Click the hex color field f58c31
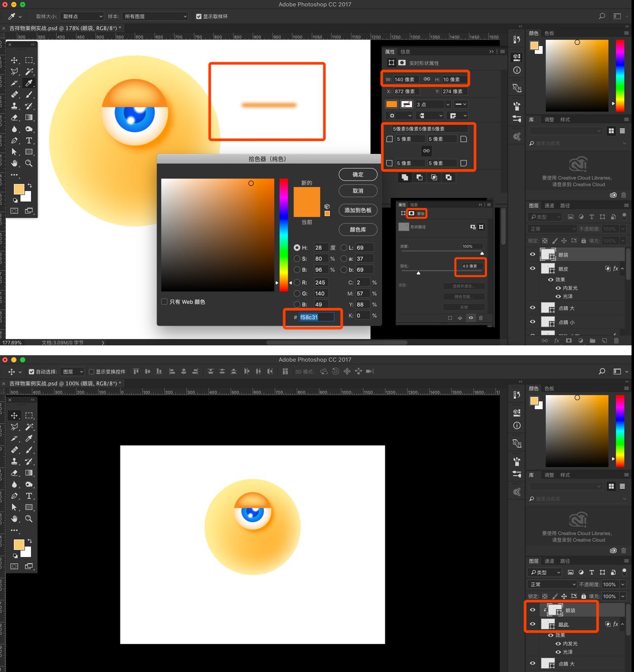This screenshot has width=634, height=672. (316, 317)
